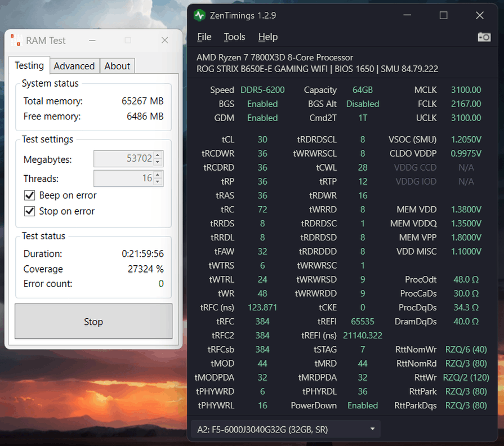
Task: Click the MCLK value 3100.00
Action: click(x=466, y=90)
